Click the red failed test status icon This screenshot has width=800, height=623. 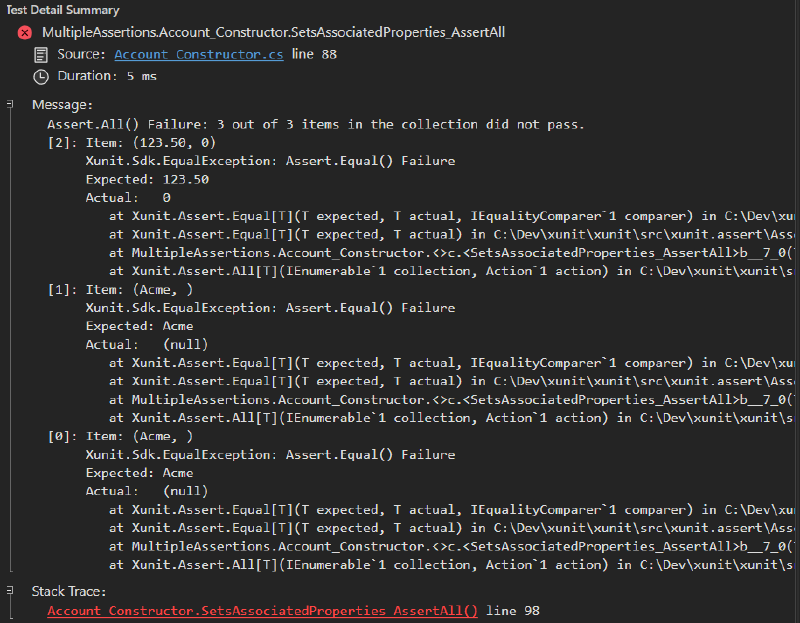pos(24,33)
